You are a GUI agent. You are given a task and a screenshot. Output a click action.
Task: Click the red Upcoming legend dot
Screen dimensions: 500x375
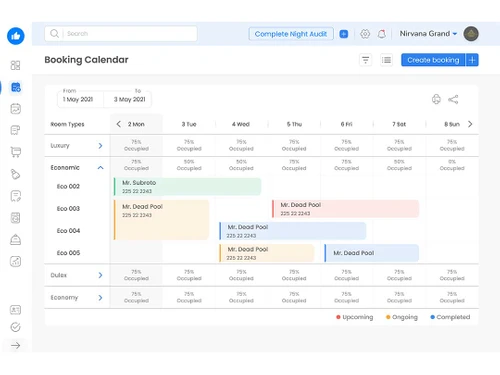(x=338, y=317)
